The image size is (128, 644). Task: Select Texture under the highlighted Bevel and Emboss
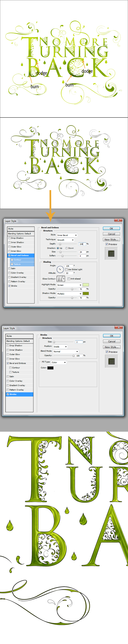point(17,264)
